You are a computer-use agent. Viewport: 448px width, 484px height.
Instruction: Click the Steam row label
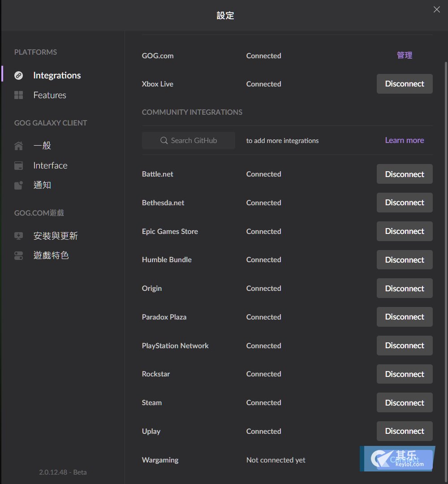pyautogui.click(x=152, y=403)
